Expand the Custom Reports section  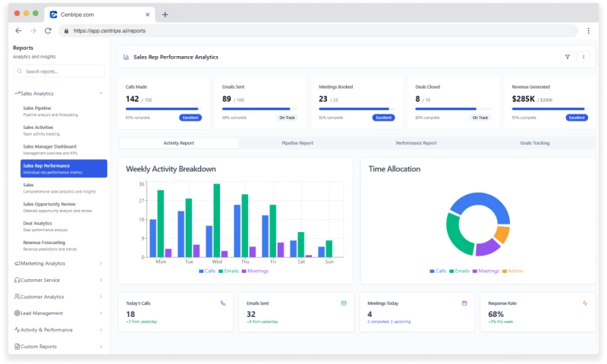(x=101, y=347)
